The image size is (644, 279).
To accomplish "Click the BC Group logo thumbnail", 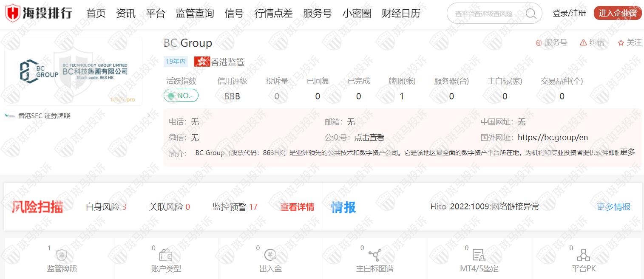I will tap(73, 71).
